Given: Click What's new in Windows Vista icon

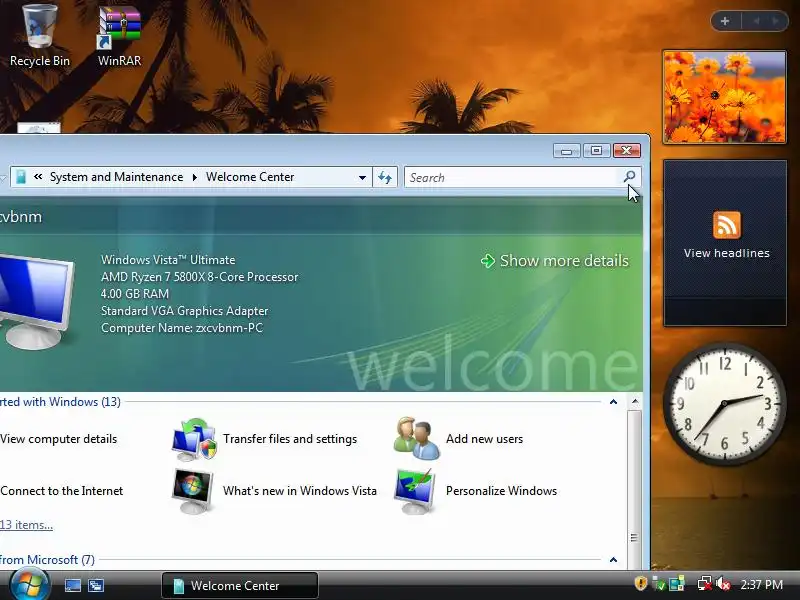Looking at the screenshot, I should point(192,491).
